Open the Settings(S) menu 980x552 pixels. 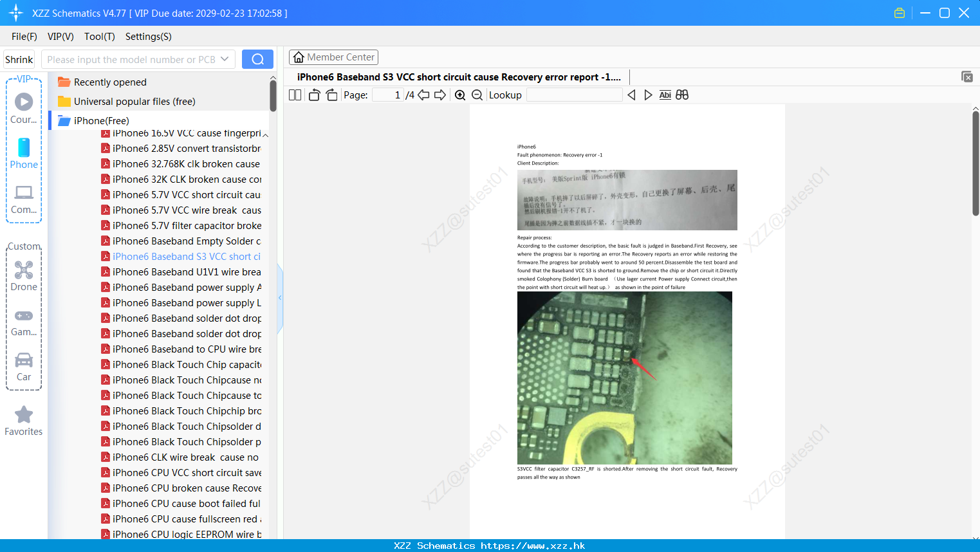(x=149, y=37)
